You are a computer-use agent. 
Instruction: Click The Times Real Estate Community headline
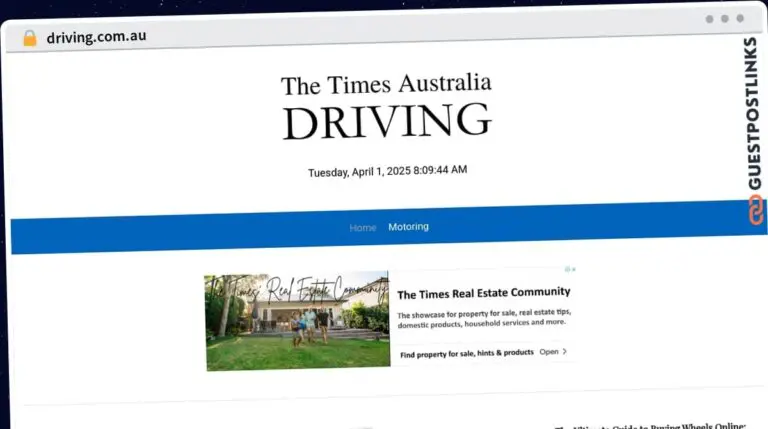tap(483, 293)
